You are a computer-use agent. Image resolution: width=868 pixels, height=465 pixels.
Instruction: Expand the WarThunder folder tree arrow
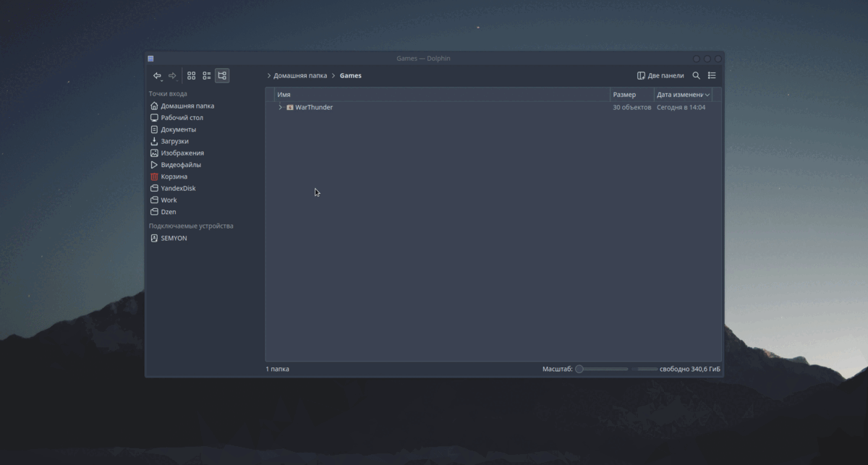[281, 107]
